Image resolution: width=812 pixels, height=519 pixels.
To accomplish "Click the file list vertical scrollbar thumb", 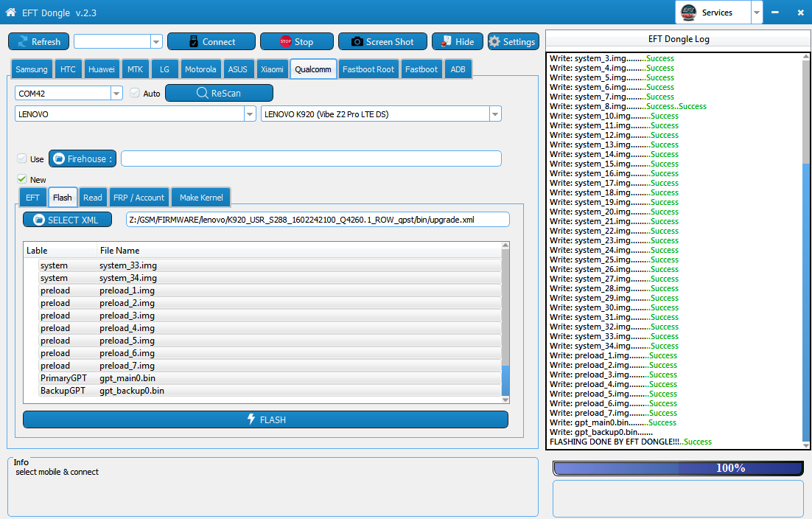I will [x=505, y=380].
